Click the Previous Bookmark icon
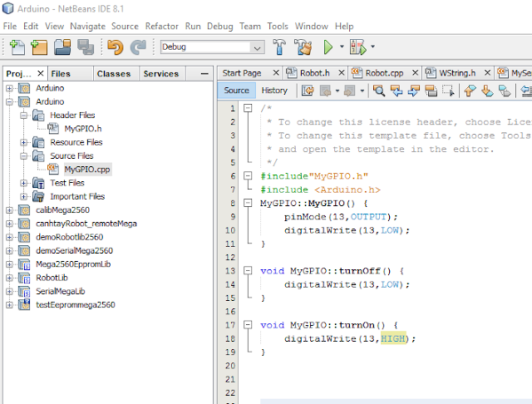This screenshot has width=532, height=404. (470, 91)
